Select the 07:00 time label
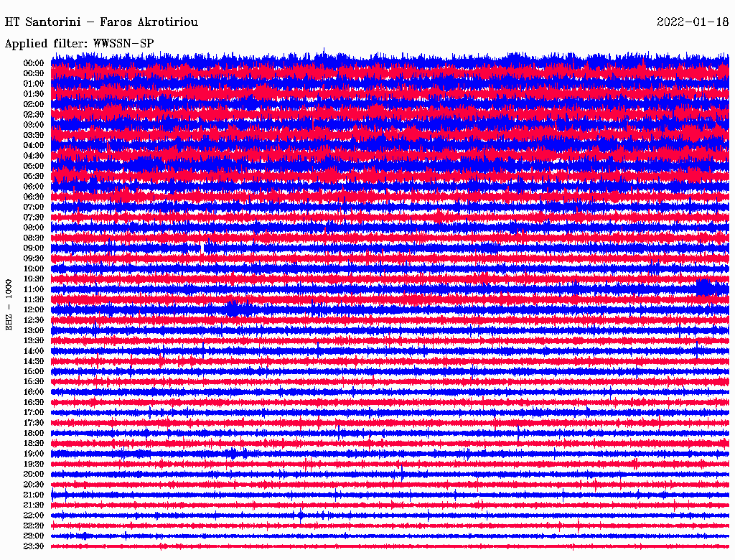The height and width of the screenshot is (560, 735). point(34,207)
